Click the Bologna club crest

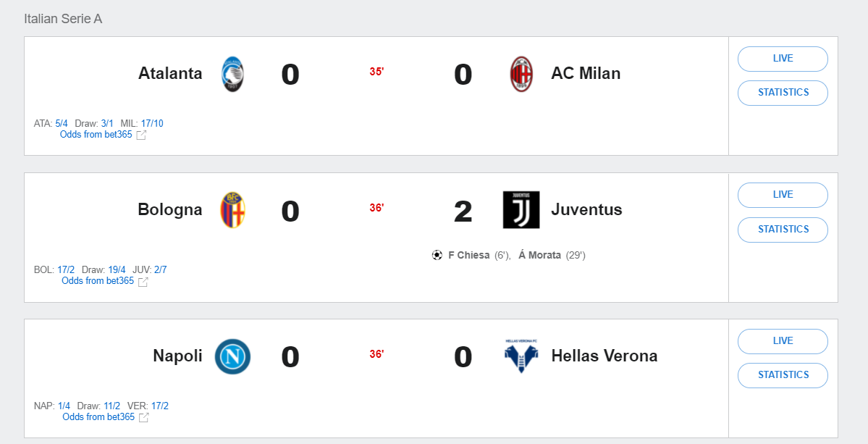pos(232,210)
